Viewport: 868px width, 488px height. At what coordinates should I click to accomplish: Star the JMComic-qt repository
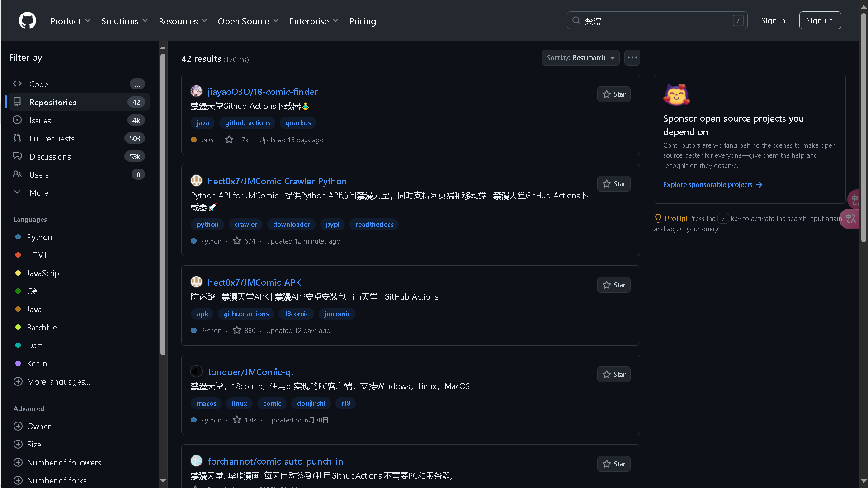click(x=613, y=375)
